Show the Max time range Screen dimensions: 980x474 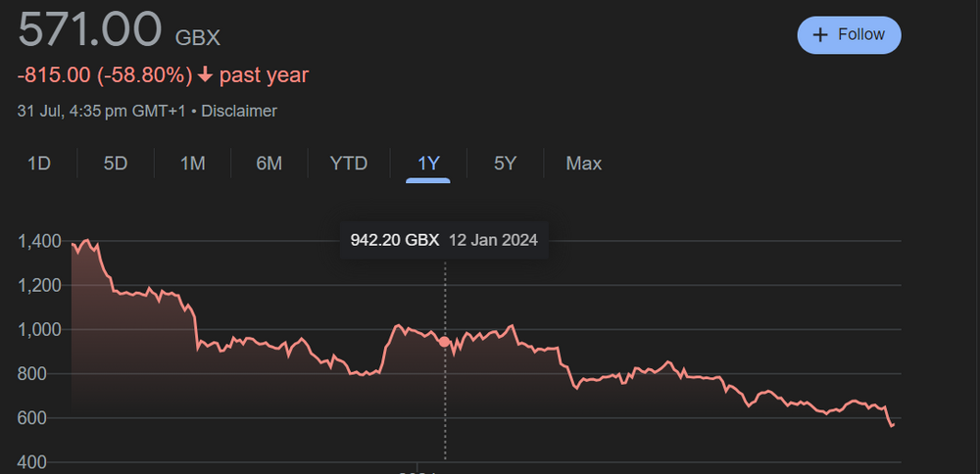click(584, 164)
